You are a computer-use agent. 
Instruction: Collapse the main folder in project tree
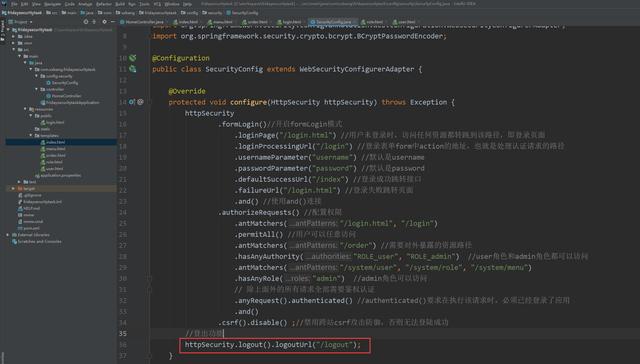click(x=20, y=56)
